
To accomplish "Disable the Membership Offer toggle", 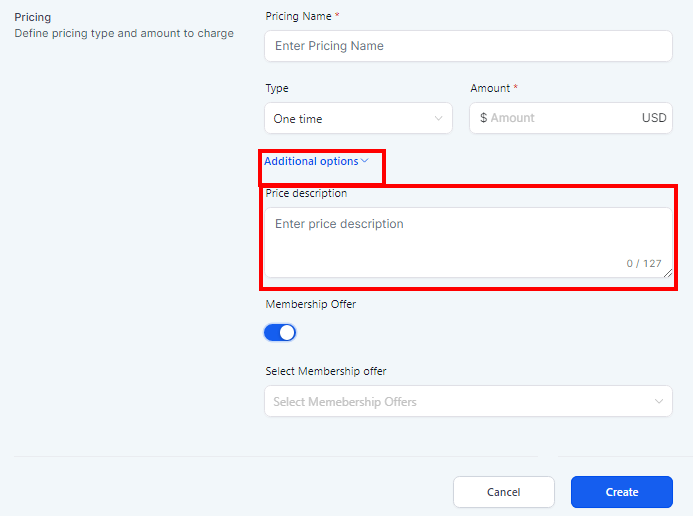I will click(x=280, y=333).
